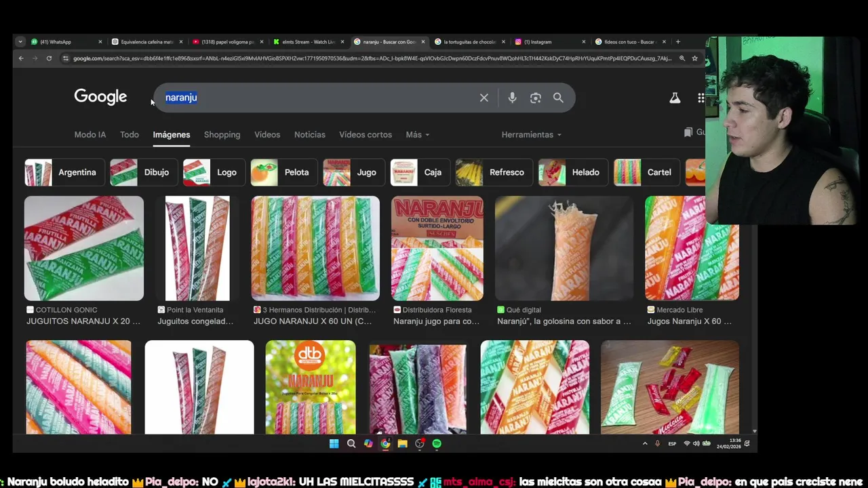
Task: Click the address bar URL field
Action: (373, 58)
